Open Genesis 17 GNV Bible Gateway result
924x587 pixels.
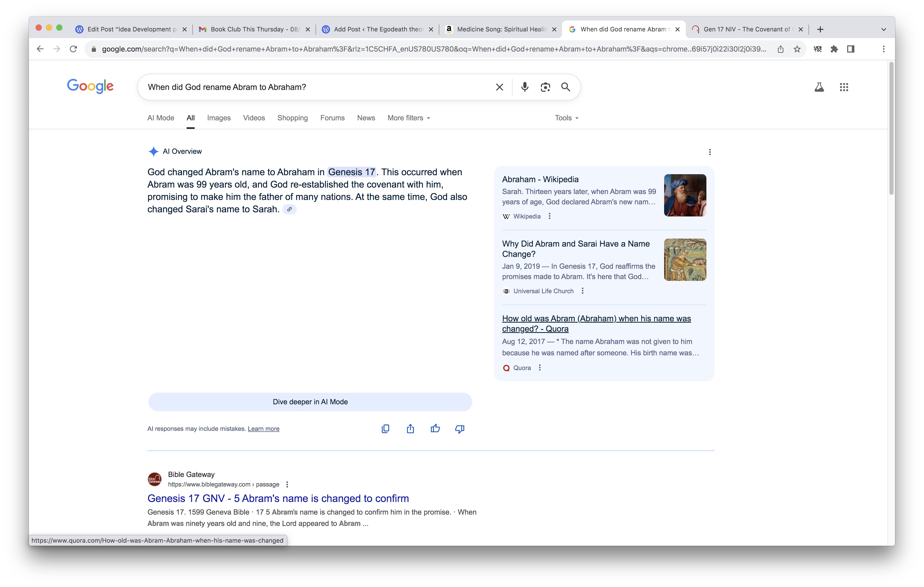point(278,498)
